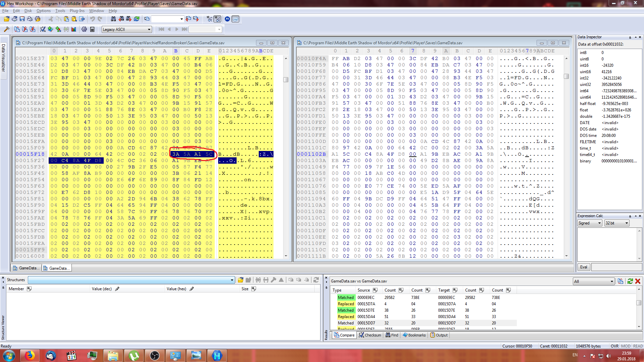Click the Find Previous binoculars icon
This screenshot has height=362, width=644.
(121, 19)
